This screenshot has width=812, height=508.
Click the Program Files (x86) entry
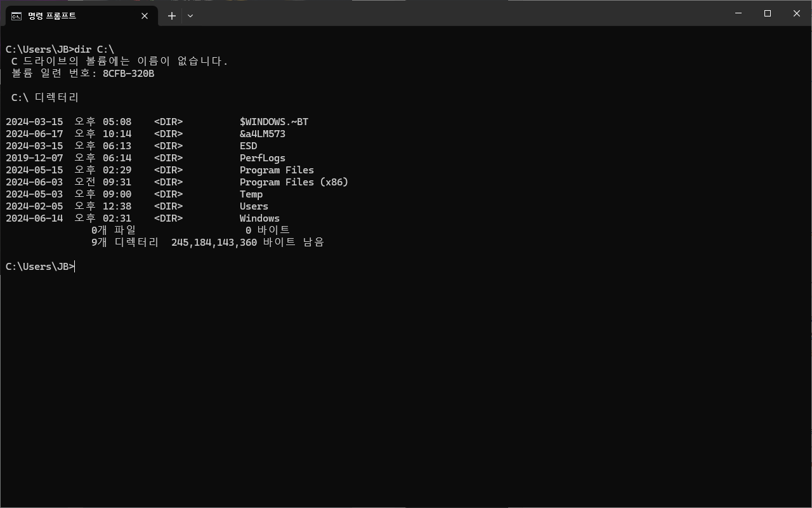[294, 182]
